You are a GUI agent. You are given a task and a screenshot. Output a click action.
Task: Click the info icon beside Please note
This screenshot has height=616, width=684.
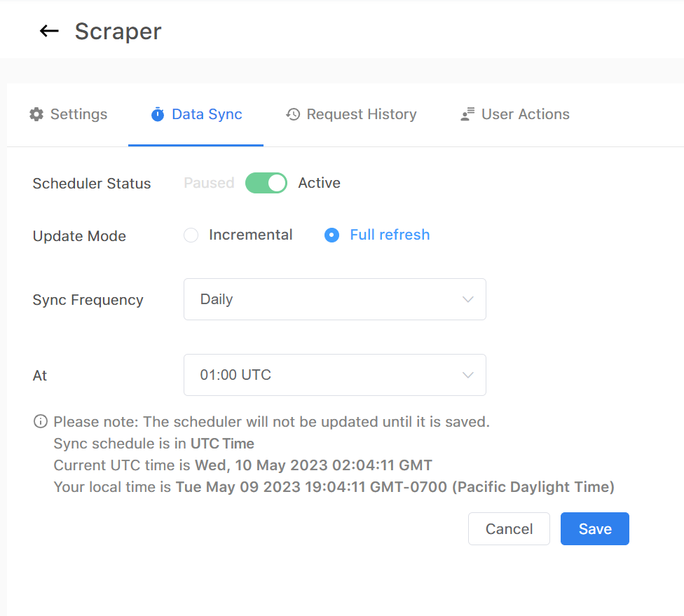41,421
